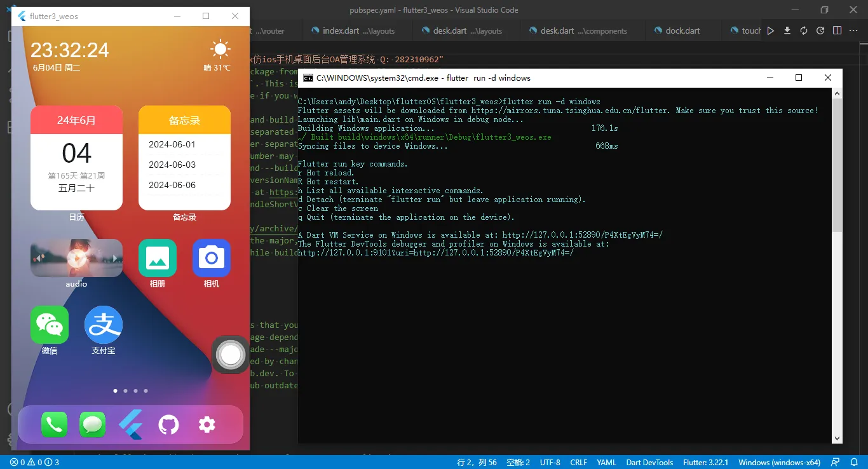Image resolution: width=868 pixels, height=469 pixels.
Task: Go to the third desktop page dot
Action: pos(135,391)
